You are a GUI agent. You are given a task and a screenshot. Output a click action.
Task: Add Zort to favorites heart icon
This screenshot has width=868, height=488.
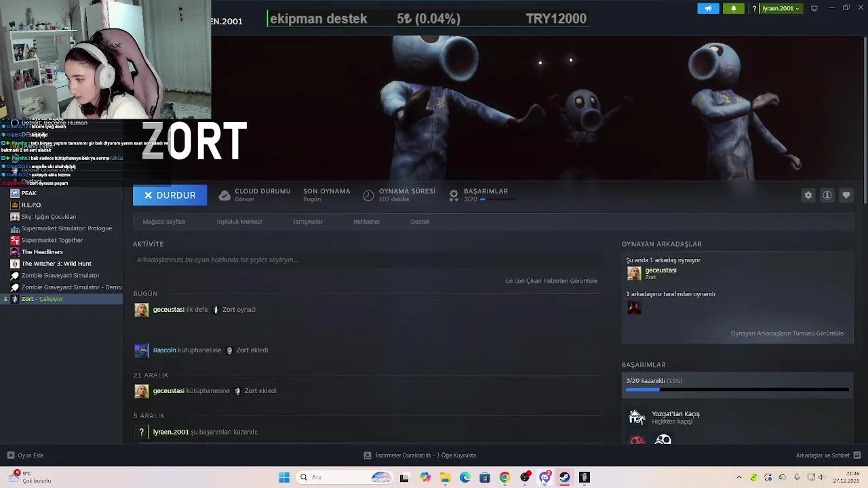846,195
